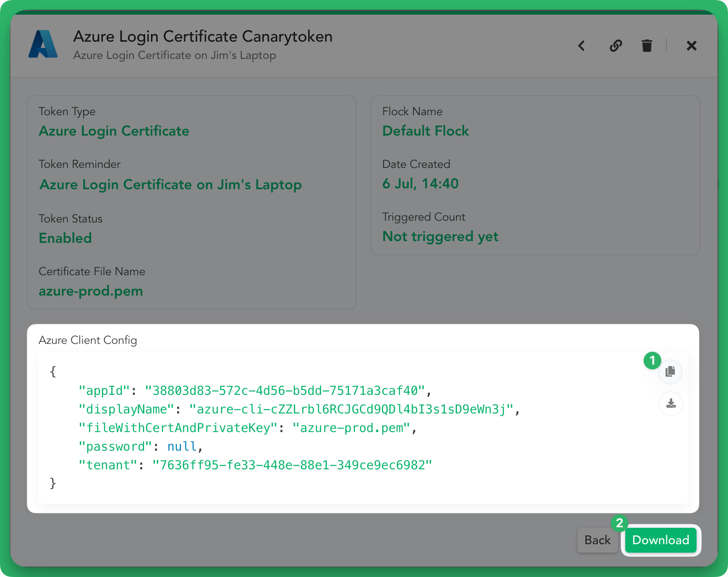
Task: Click the Enabled token status
Action: tap(65, 238)
